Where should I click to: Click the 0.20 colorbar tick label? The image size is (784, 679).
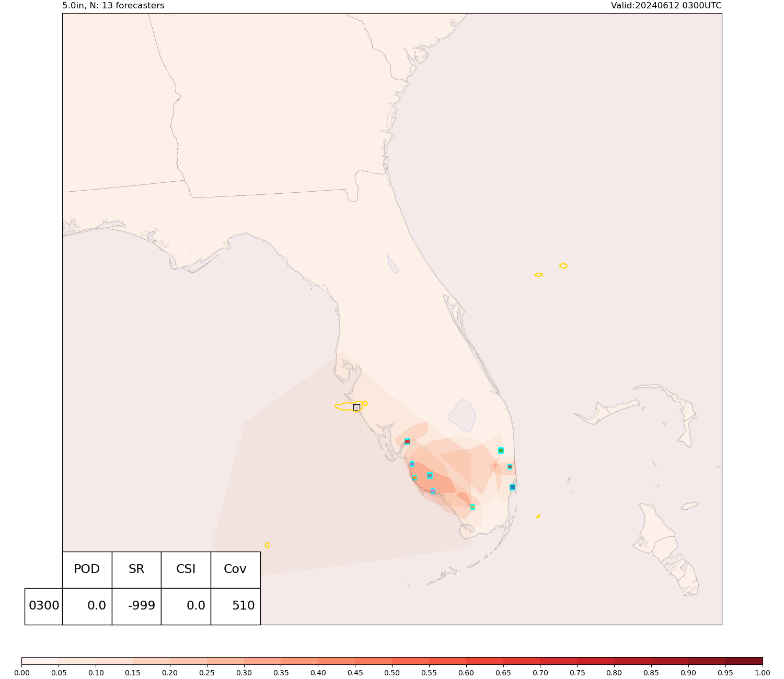click(170, 673)
